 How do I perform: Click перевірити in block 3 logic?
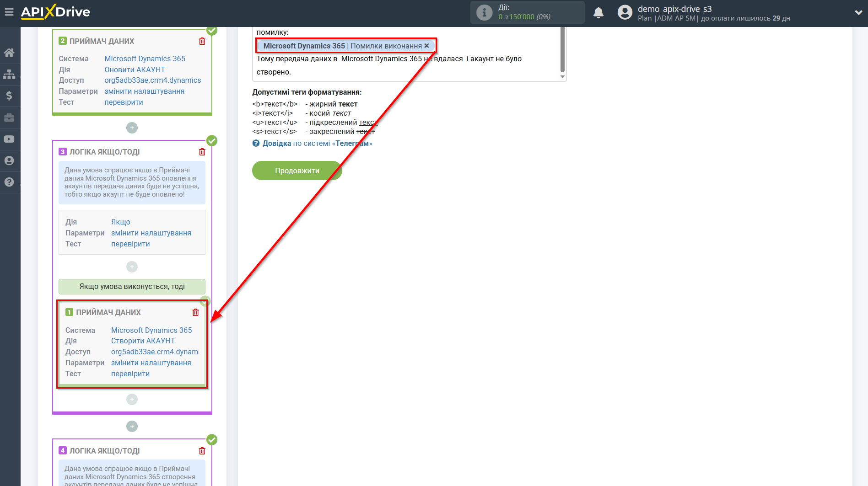(130, 244)
